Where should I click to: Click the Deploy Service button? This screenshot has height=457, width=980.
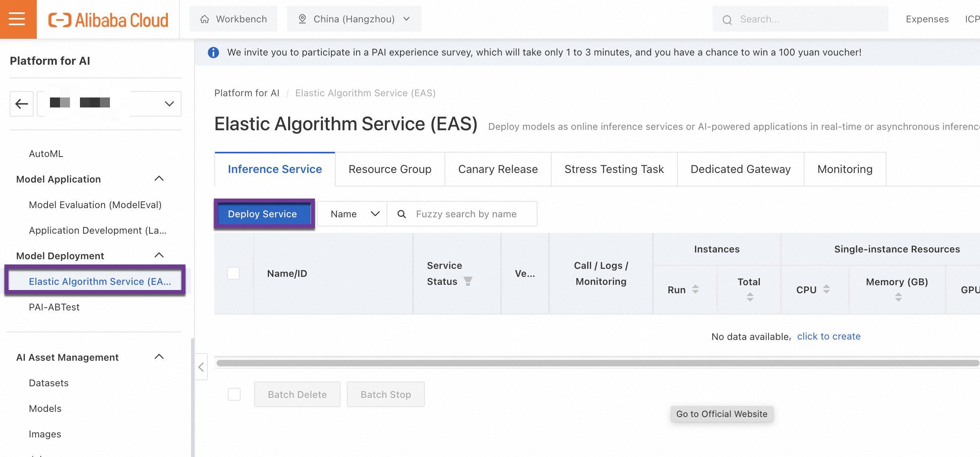[x=263, y=214]
